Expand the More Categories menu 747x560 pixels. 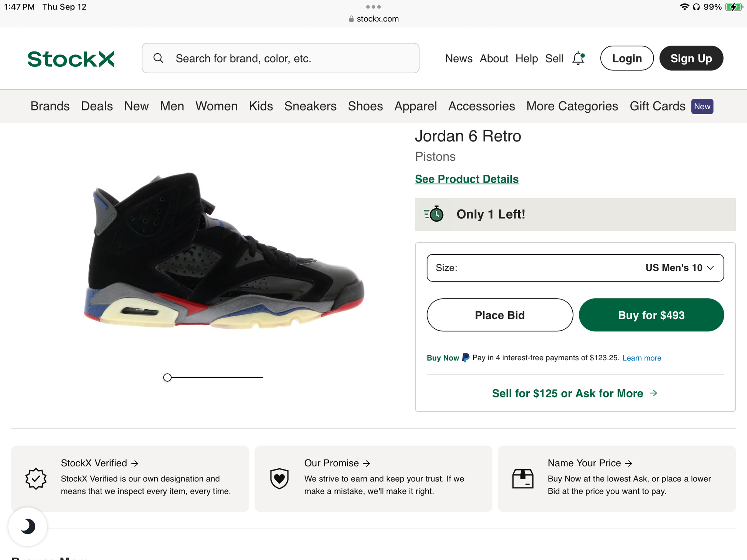pos(572,106)
